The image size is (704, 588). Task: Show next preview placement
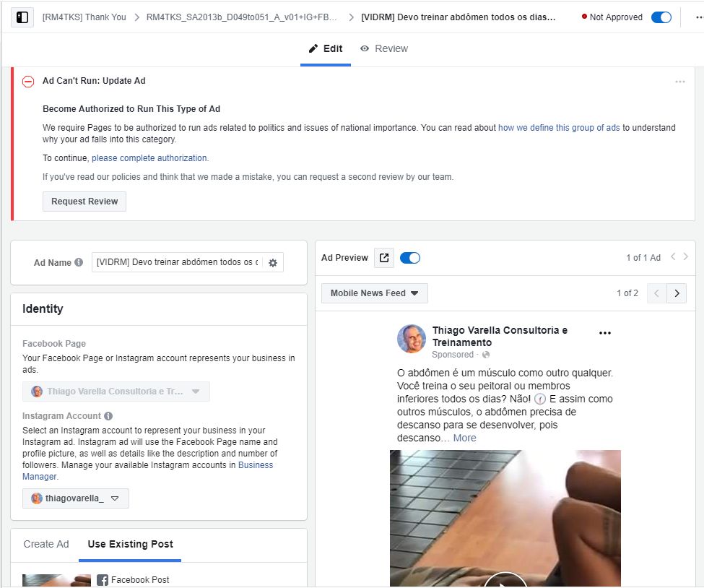(x=677, y=293)
